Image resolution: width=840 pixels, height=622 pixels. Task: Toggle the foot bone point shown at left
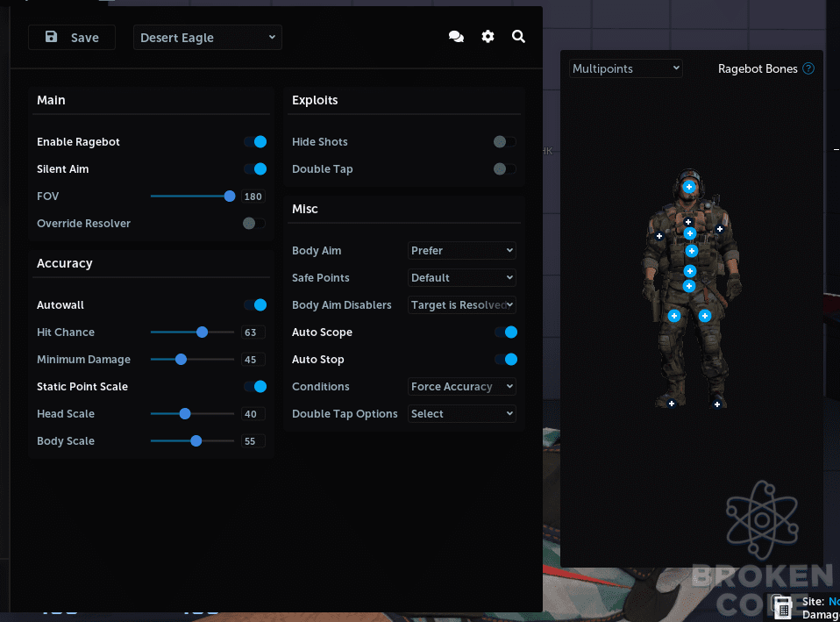tap(672, 404)
